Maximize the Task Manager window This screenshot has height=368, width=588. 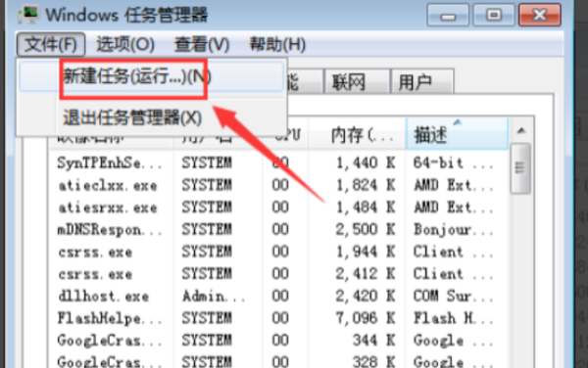point(494,16)
